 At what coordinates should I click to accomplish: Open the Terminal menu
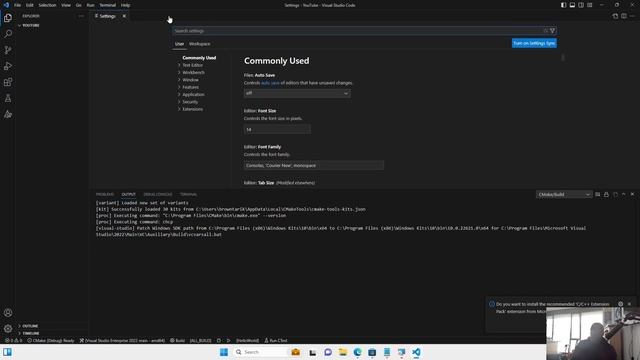(x=108, y=5)
